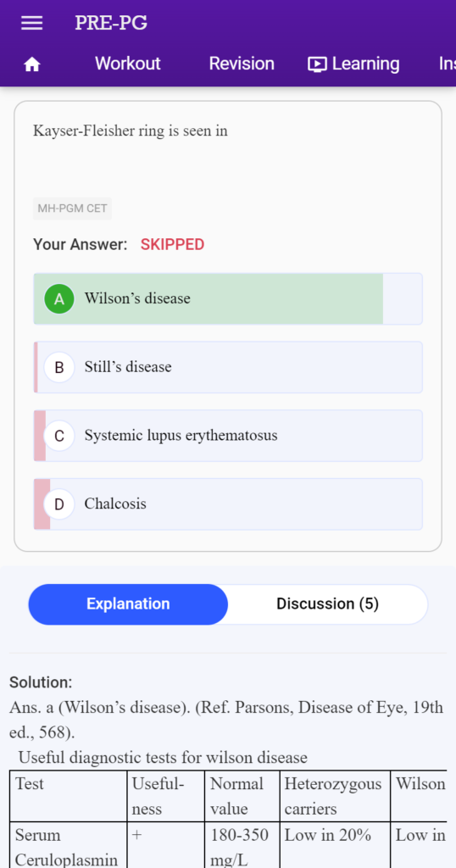
Task: Open the hamburger navigation menu
Action: pos(32,23)
